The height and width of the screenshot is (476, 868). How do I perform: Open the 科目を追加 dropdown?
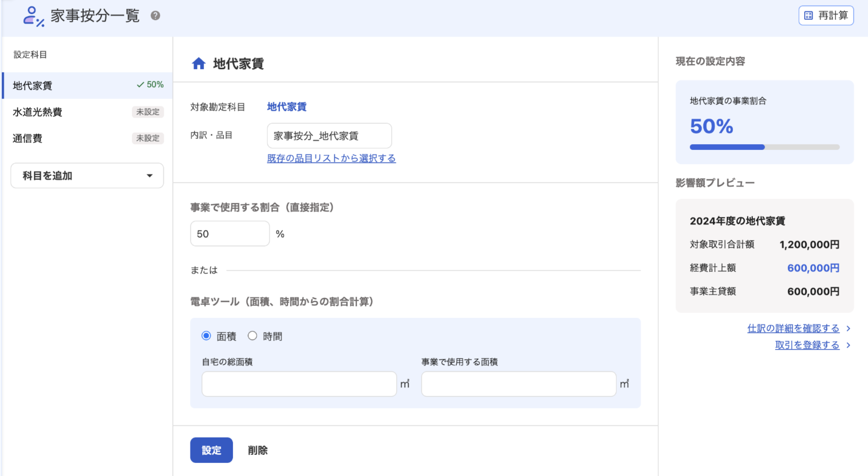87,176
